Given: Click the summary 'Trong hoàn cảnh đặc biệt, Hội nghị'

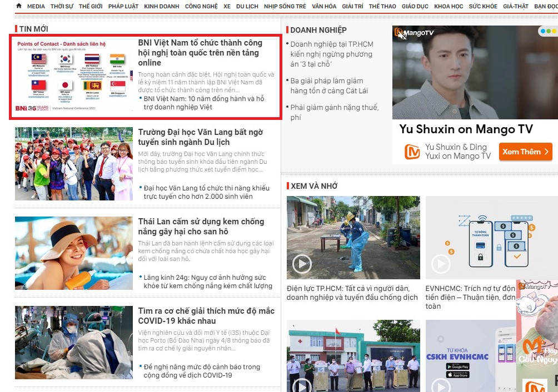Looking at the screenshot, I should [206, 82].
